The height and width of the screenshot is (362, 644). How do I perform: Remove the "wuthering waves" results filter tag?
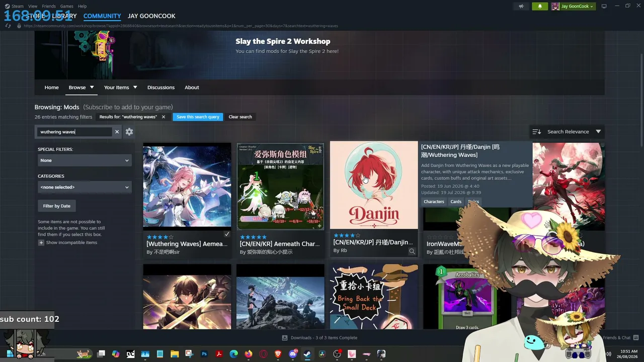(163, 117)
